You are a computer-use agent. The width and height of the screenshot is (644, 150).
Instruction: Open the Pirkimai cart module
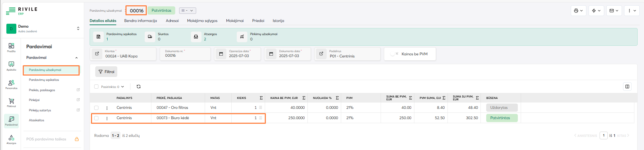[11, 102]
